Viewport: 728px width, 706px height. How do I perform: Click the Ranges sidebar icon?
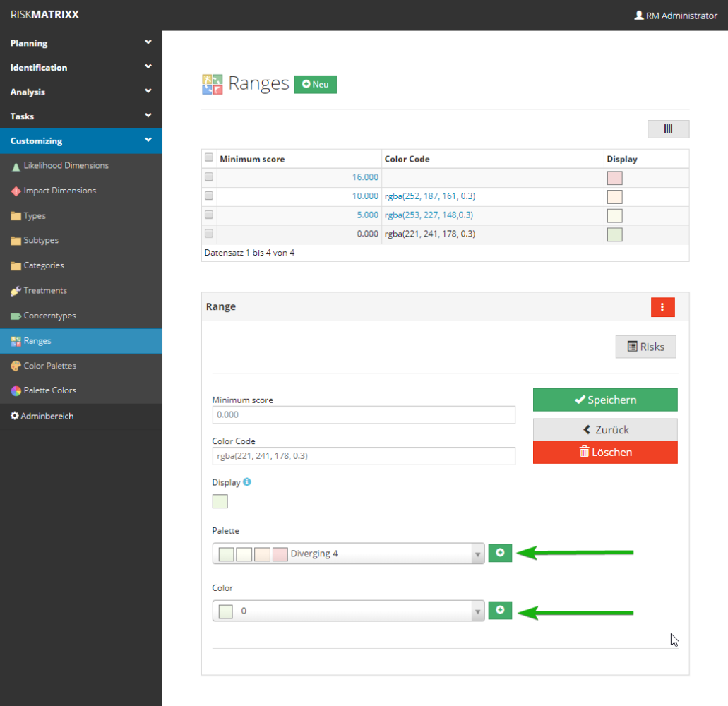pyautogui.click(x=16, y=341)
